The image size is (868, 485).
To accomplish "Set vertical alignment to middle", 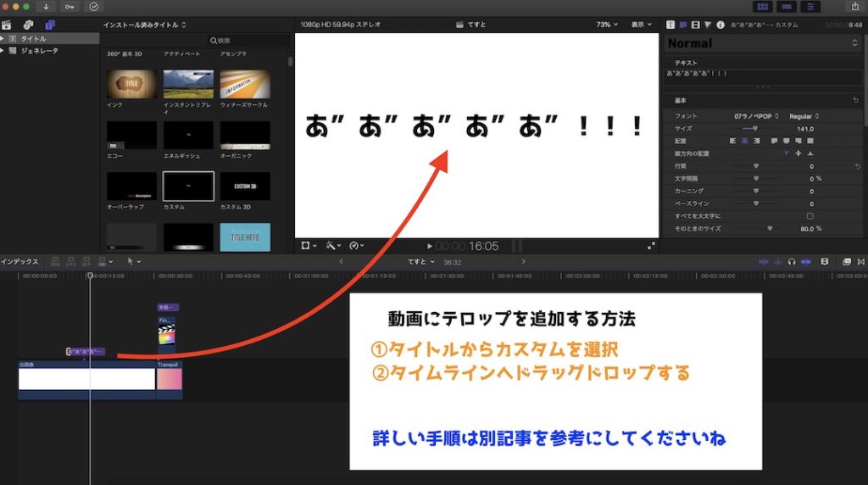I will (x=798, y=153).
